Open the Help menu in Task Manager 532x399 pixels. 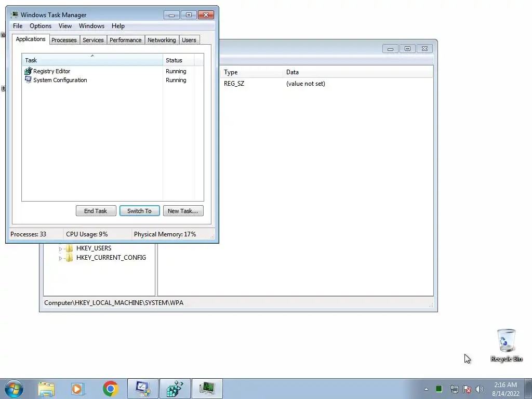(118, 26)
